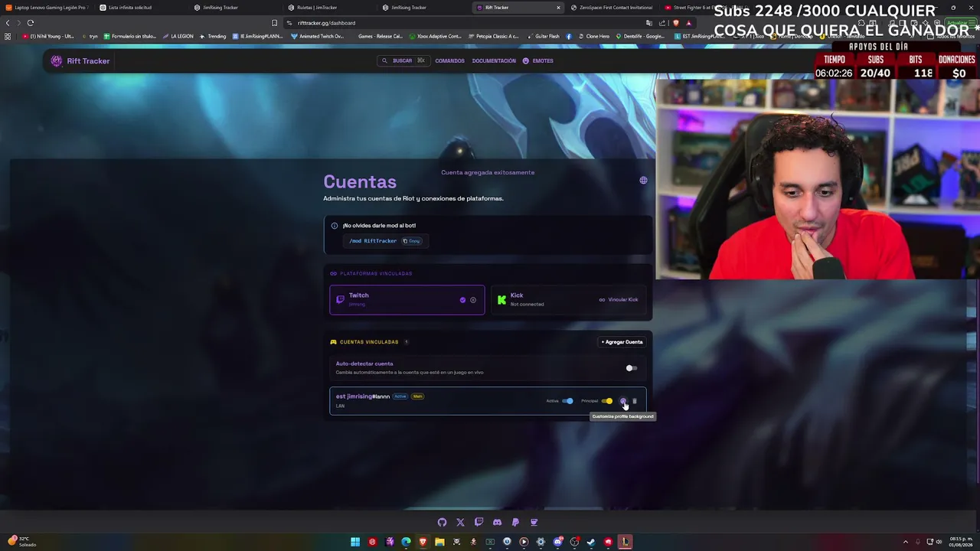Toggle the Principal switch for est jimrising

[x=607, y=401]
